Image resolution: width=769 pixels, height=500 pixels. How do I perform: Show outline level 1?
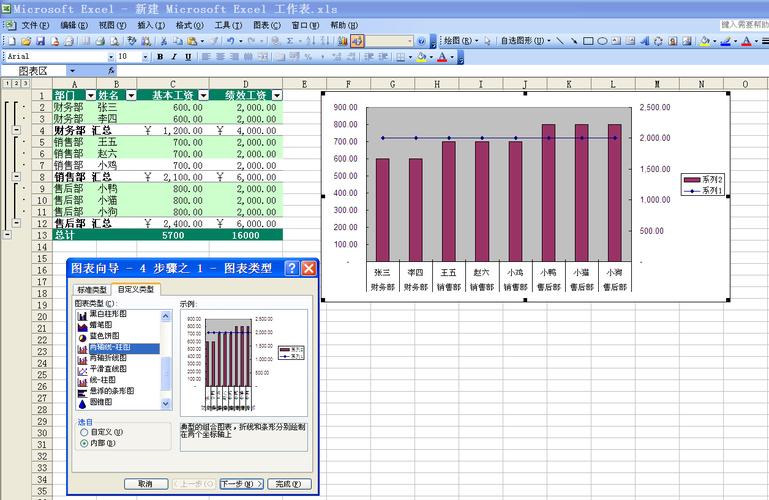pos(7,83)
